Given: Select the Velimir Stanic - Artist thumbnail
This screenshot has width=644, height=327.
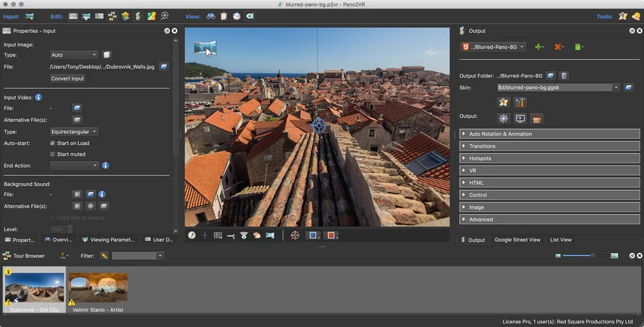Looking at the screenshot, I should [x=98, y=288].
